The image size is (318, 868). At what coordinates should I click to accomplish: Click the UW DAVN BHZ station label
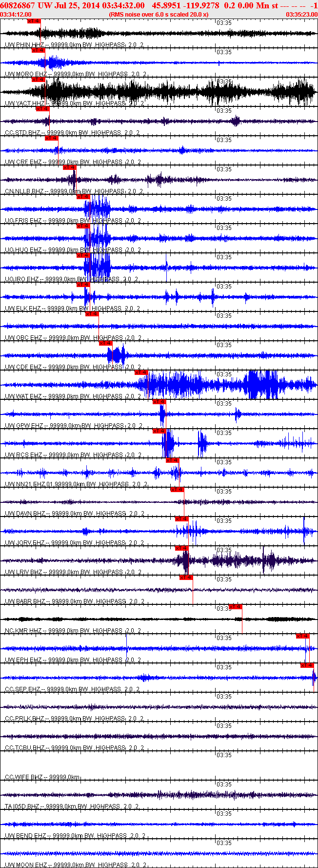[x=75, y=514]
